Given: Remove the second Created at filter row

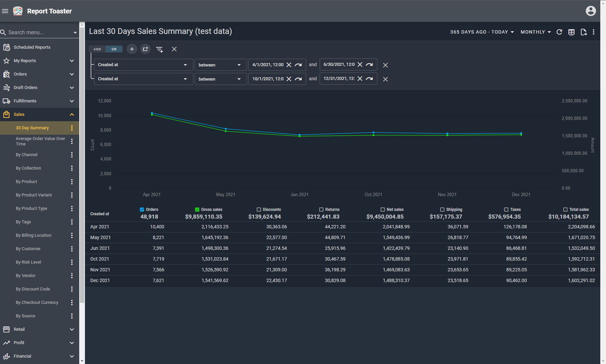Looking at the screenshot, I should (x=385, y=79).
